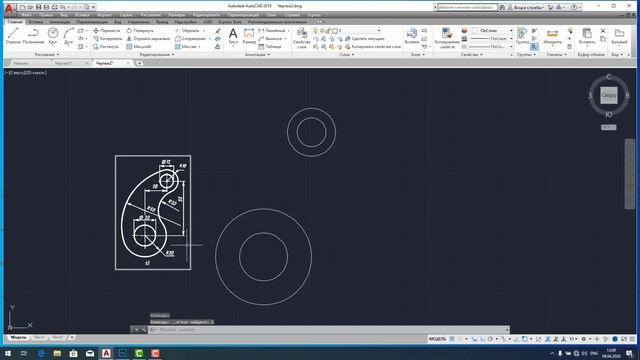Screen dimensions: 640x360
Task: Click the Группа (Group) icon
Action: pos(522,36)
